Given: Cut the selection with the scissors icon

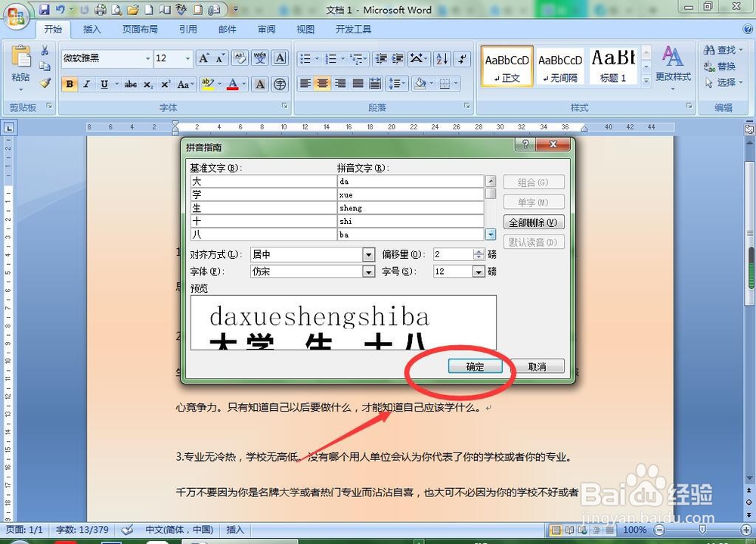Looking at the screenshot, I should point(45,51).
